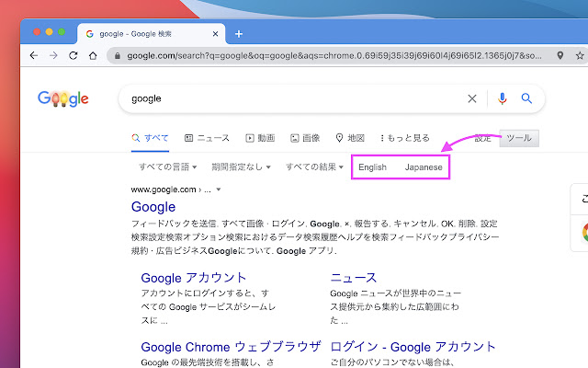
Task: Toggle the ツール tools button
Action: [x=519, y=138]
